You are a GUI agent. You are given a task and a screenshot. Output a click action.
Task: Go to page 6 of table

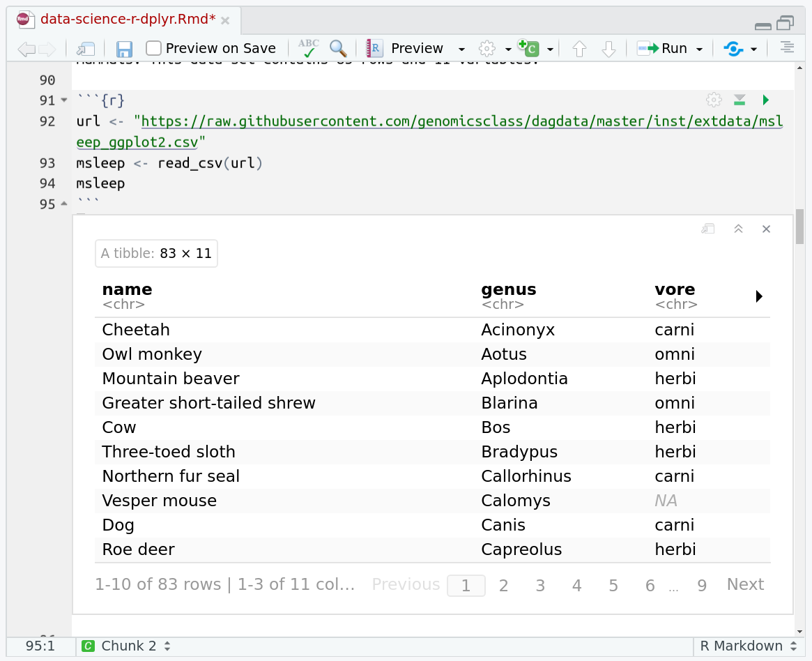(650, 586)
